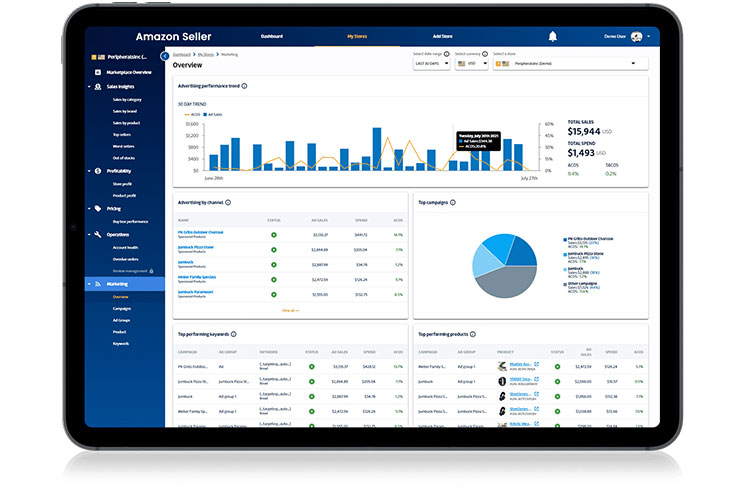Open info icon for Advertising performance trend
The width and height of the screenshot is (747, 488).
click(244, 86)
